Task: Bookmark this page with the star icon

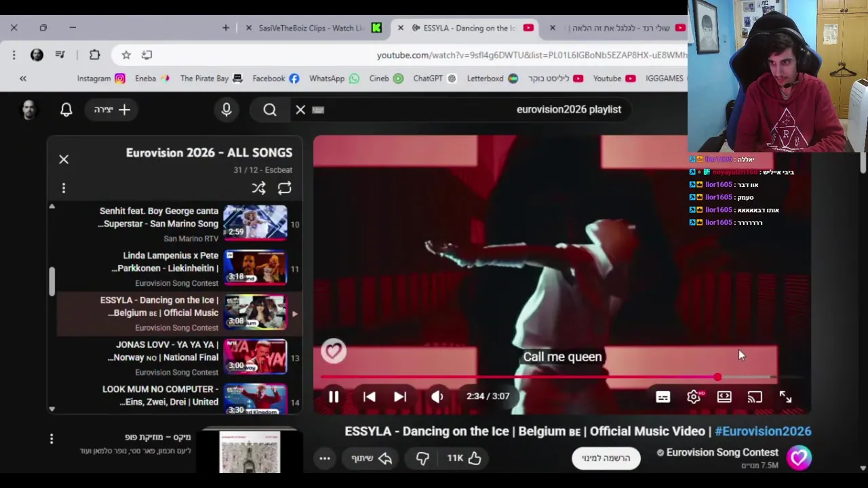Action: (126, 55)
